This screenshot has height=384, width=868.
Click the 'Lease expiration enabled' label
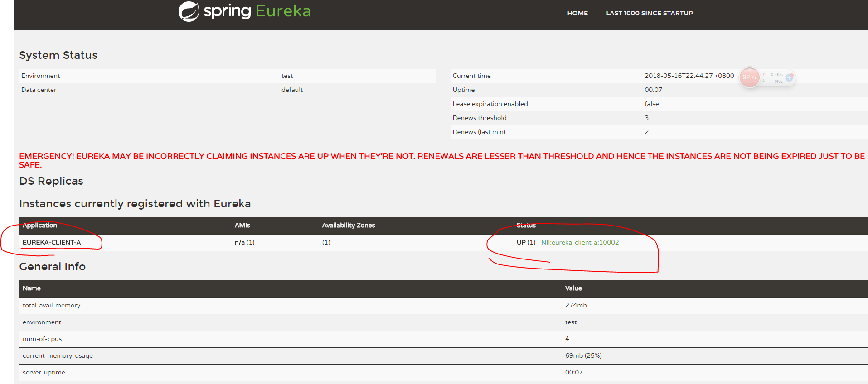click(490, 104)
